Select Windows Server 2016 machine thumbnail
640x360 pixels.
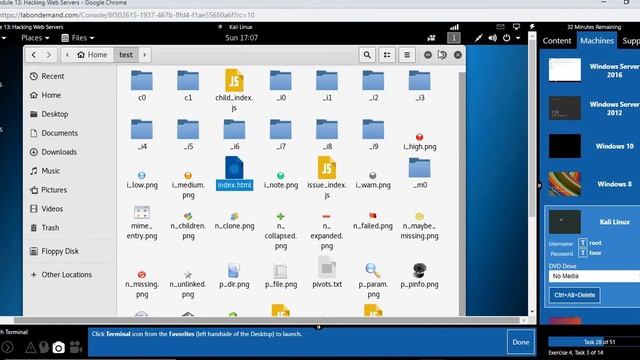tap(564, 70)
